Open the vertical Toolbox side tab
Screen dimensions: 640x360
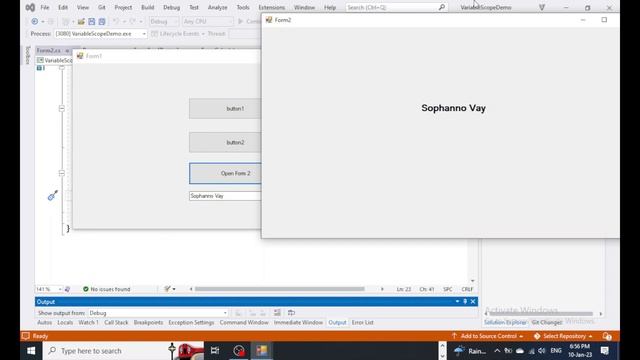coord(28,55)
